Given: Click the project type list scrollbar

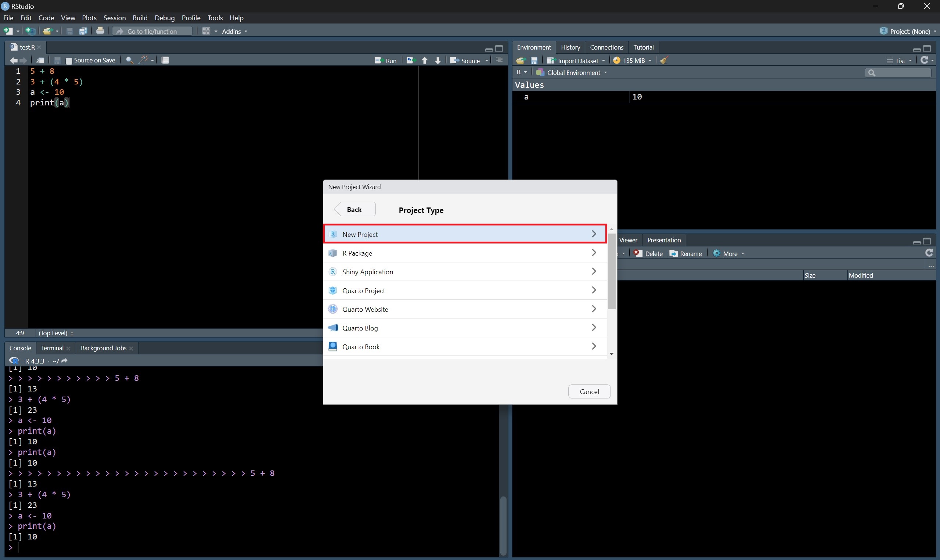Looking at the screenshot, I should pyautogui.click(x=611, y=272).
